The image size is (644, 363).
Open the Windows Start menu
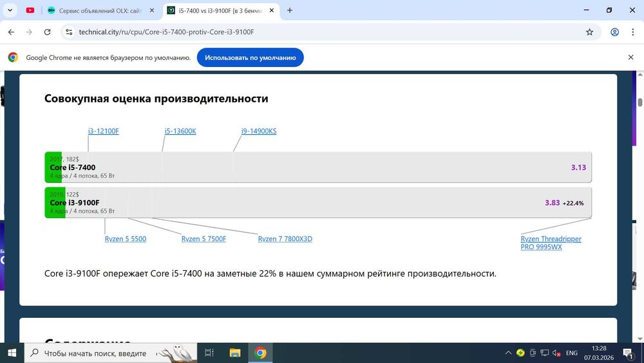pyautogui.click(x=12, y=353)
